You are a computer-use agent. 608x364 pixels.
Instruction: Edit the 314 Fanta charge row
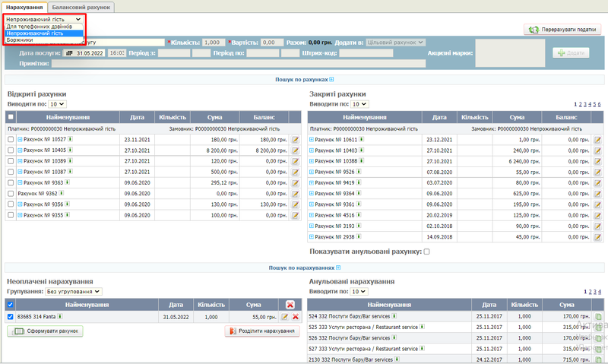[x=285, y=317]
